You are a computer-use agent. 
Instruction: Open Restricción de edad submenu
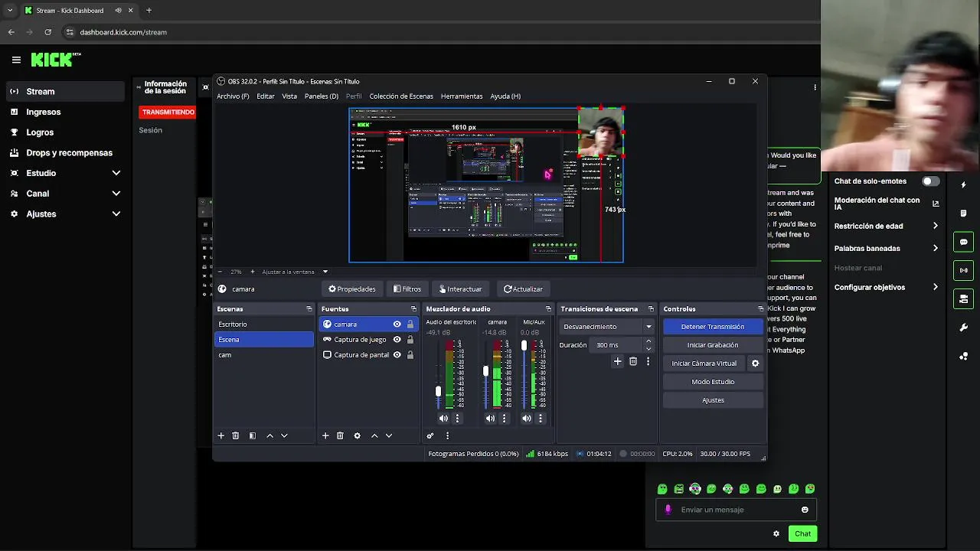pyautogui.click(x=887, y=227)
